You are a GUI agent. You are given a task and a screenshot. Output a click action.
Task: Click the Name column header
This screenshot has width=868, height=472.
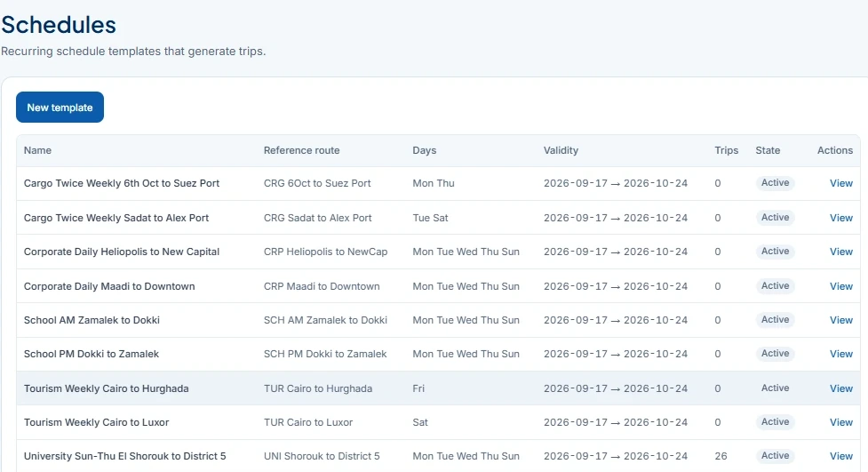pyautogui.click(x=37, y=150)
